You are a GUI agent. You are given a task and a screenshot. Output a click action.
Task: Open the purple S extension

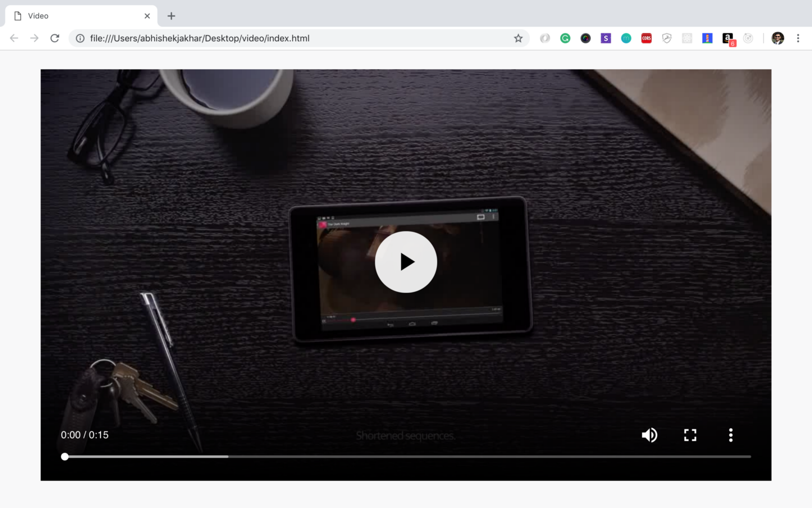click(606, 38)
